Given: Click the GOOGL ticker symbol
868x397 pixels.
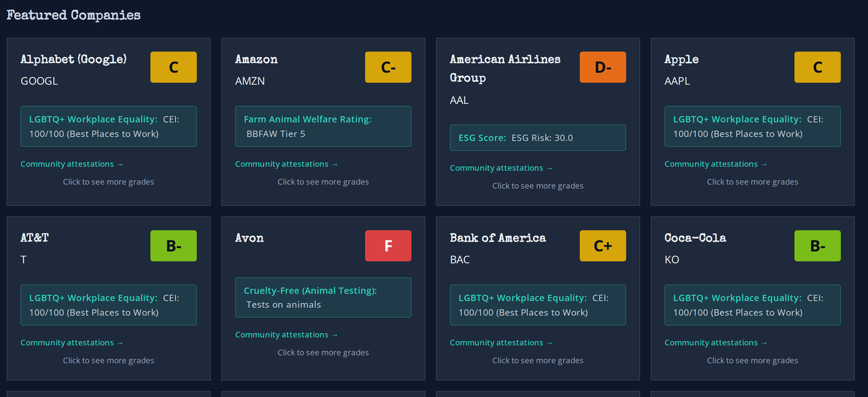Looking at the screenshot, I should click(x=39, y=81).
